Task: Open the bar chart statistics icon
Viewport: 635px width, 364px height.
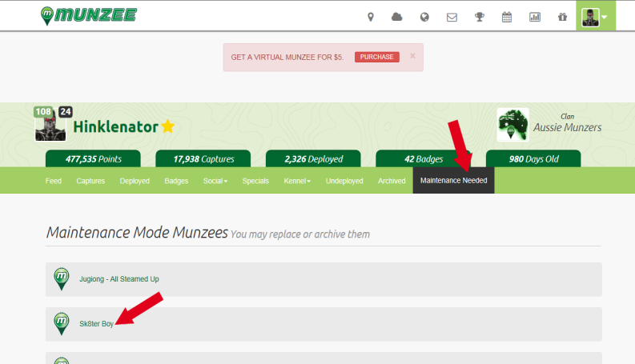Action: tap(535, 17)
